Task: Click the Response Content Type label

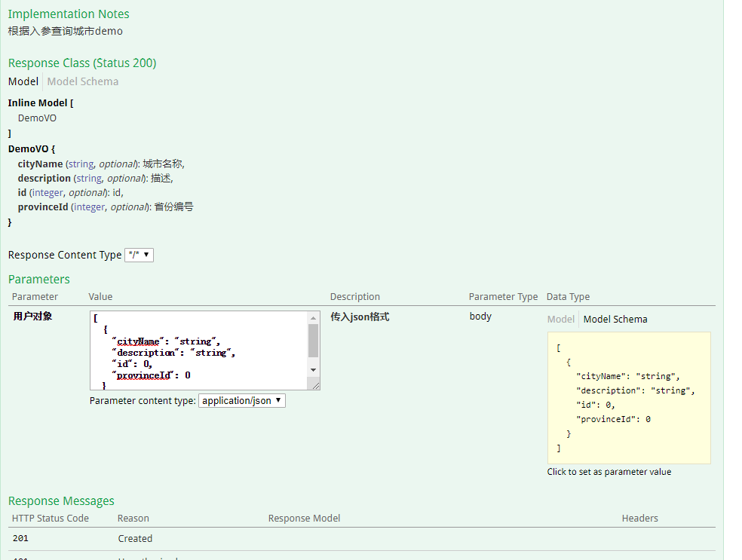Action: pos(65,255)
